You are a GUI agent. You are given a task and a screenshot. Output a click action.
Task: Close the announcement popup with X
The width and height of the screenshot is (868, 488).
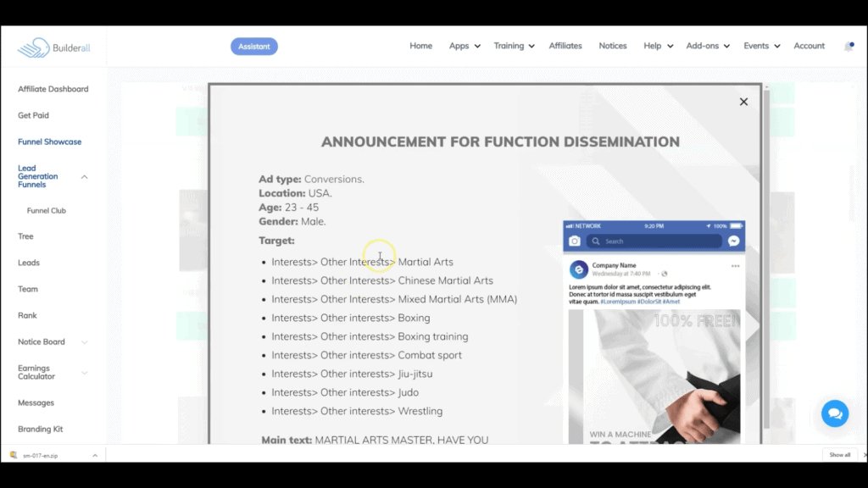coord(743,102)
